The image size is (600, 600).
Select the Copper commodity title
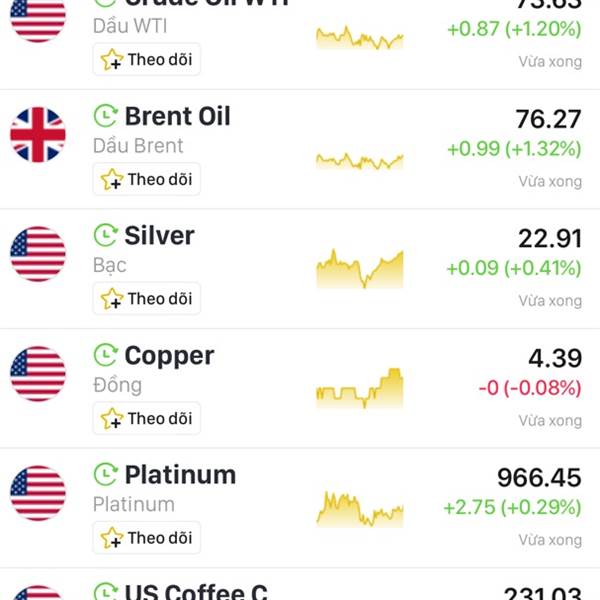(169, 355)
